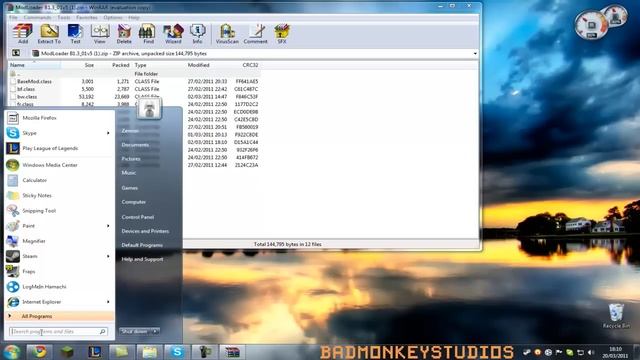Select the bf.class file row
Viewport: 640px width, 360px height.
pyautogui.click(x=135, y=89)
